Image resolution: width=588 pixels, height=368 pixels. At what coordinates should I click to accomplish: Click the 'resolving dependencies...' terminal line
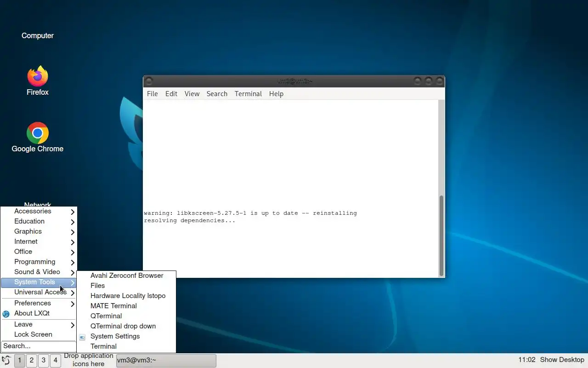pyautogui.click(x=189, y=221)
